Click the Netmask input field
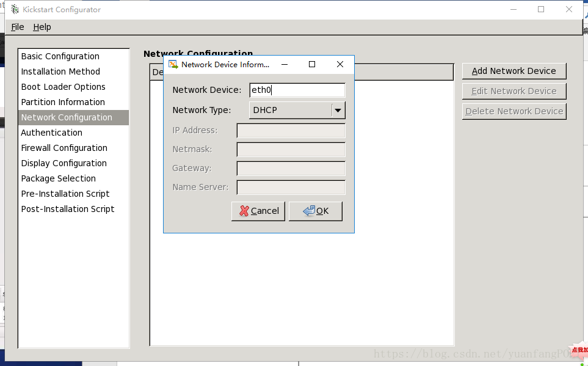The height and width of the screenshot is (366, 588). pyautogui.click(x=291, y=150)
